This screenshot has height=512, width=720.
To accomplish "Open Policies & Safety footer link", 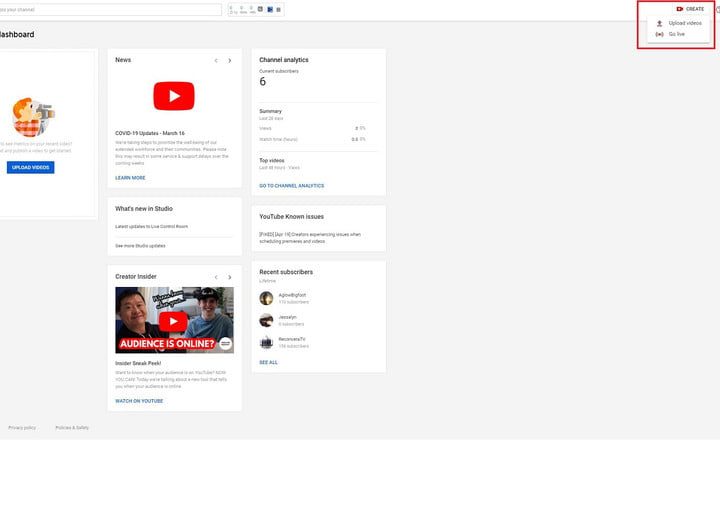I will tap(72, 428).
